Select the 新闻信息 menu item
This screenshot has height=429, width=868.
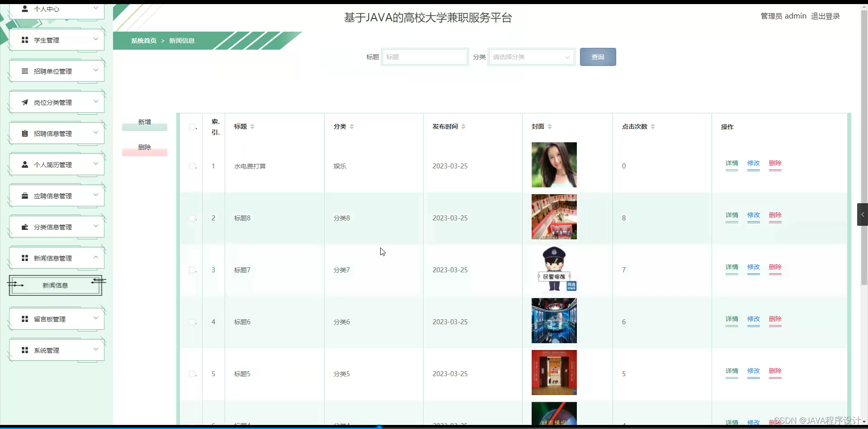(x=55, y=285)
